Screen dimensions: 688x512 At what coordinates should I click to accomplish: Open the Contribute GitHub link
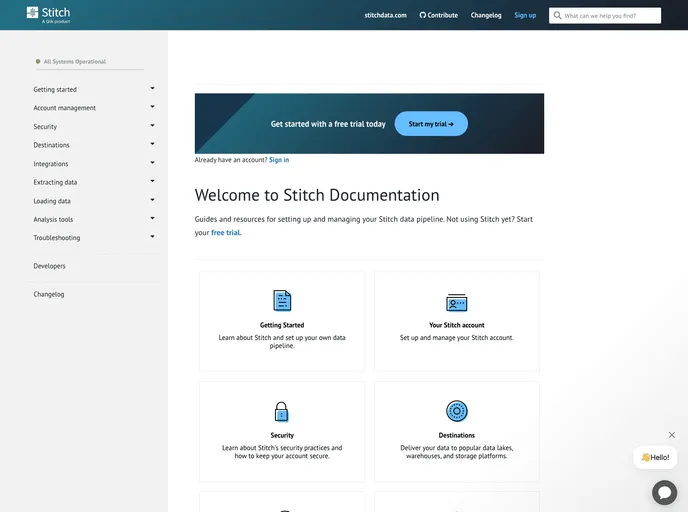438,15
